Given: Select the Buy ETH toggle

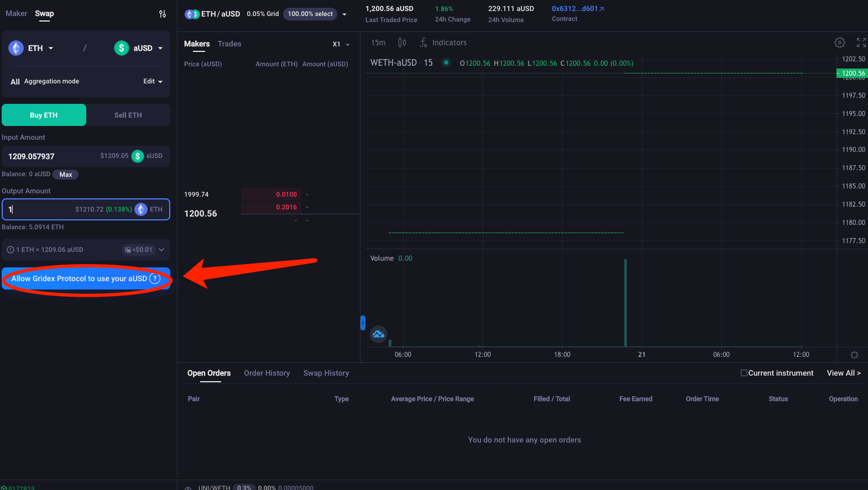Looking at the screenshot, I should pyautogui.click(x=44, y=115).
